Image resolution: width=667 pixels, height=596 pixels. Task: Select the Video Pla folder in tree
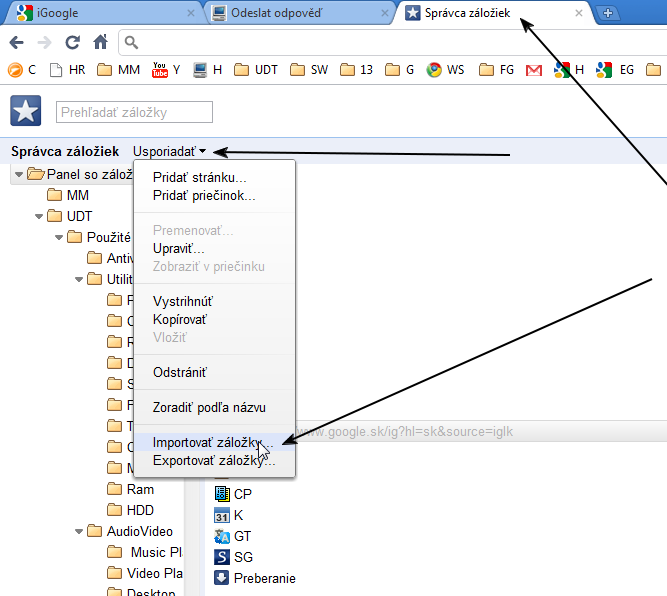pyautogui.click(x=145, y=573)
